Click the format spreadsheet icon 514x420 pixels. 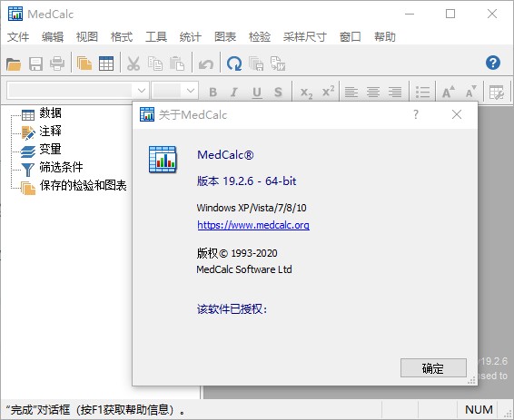pyautogui.click(x=497, y=93)
